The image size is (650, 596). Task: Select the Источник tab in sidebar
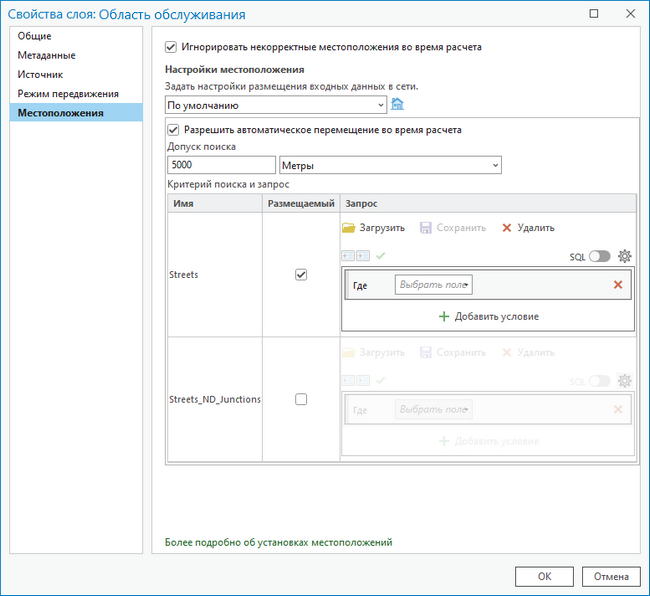point(40,74)
